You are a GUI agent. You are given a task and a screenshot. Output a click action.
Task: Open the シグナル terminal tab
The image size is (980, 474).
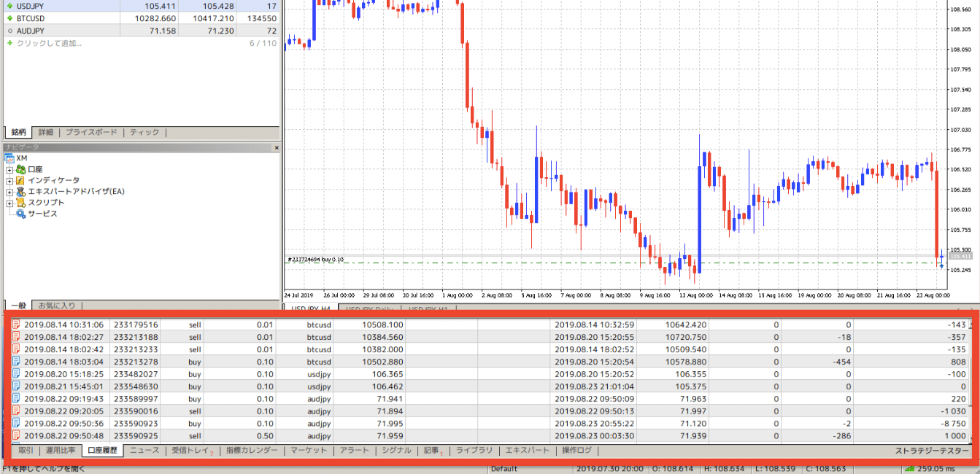[x=397, y=451]
